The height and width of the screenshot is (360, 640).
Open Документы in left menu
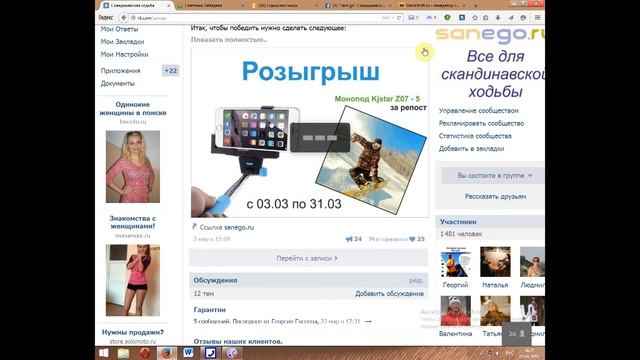[118, 83]
